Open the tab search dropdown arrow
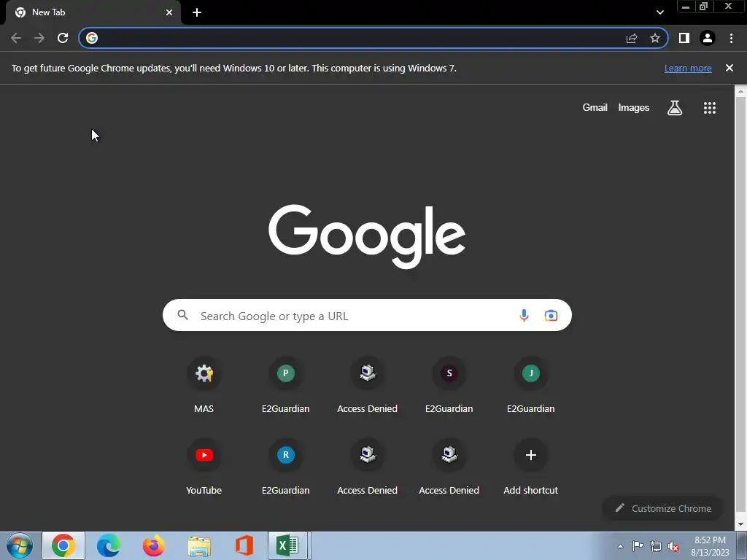The width and height of the screenshot is (747, 560). click(659, 12)
